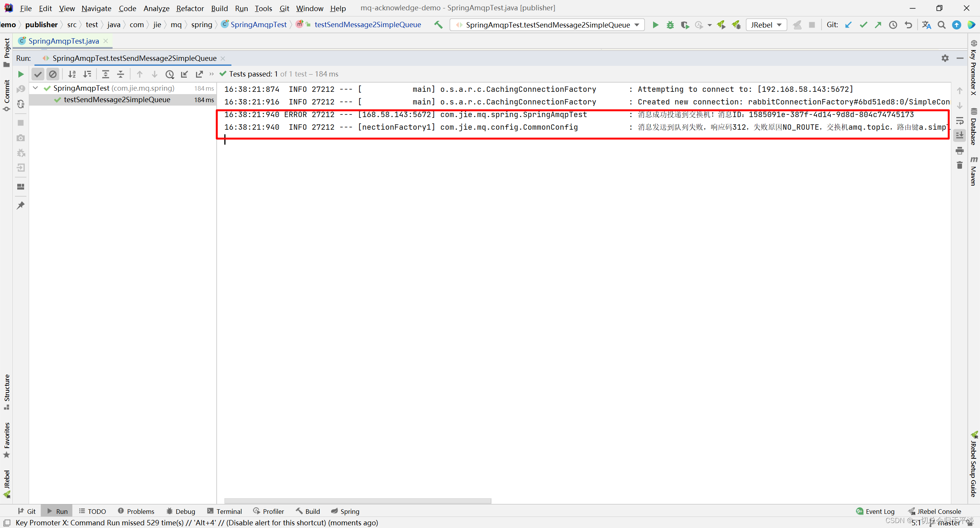Pin the Run tab
This screenshot has height=528, width=980.
click(x=21, y=205)
